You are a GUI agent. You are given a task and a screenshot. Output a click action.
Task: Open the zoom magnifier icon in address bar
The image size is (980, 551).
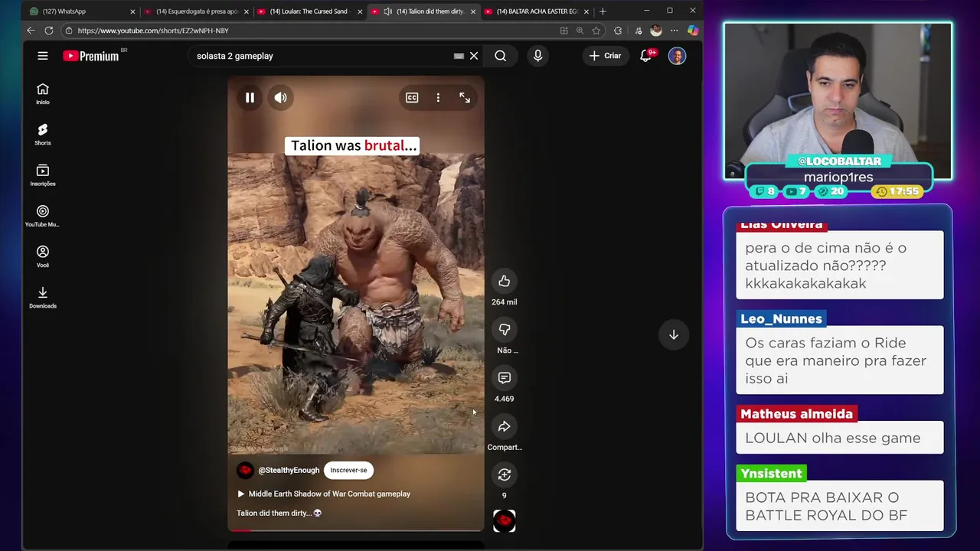(580, 31)
